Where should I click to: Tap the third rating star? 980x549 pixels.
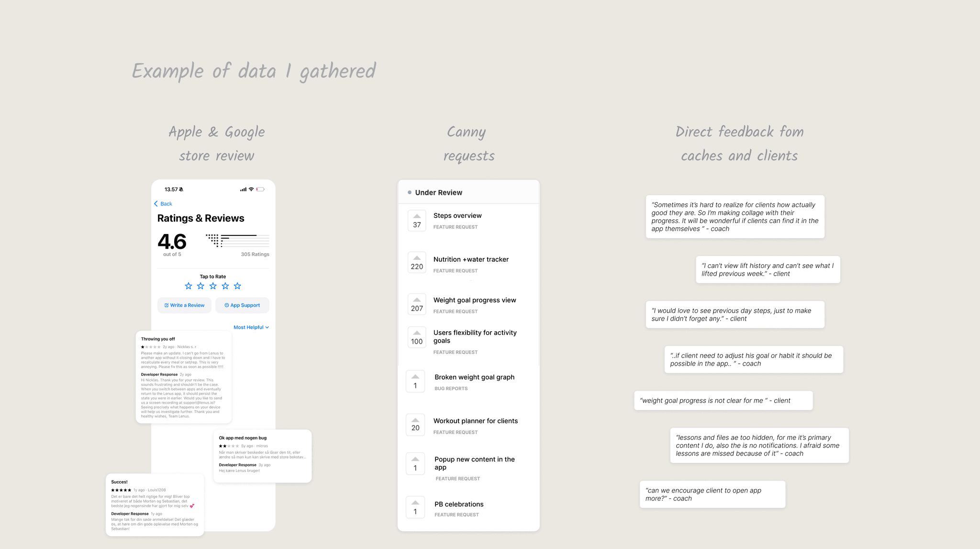[213, 286]
